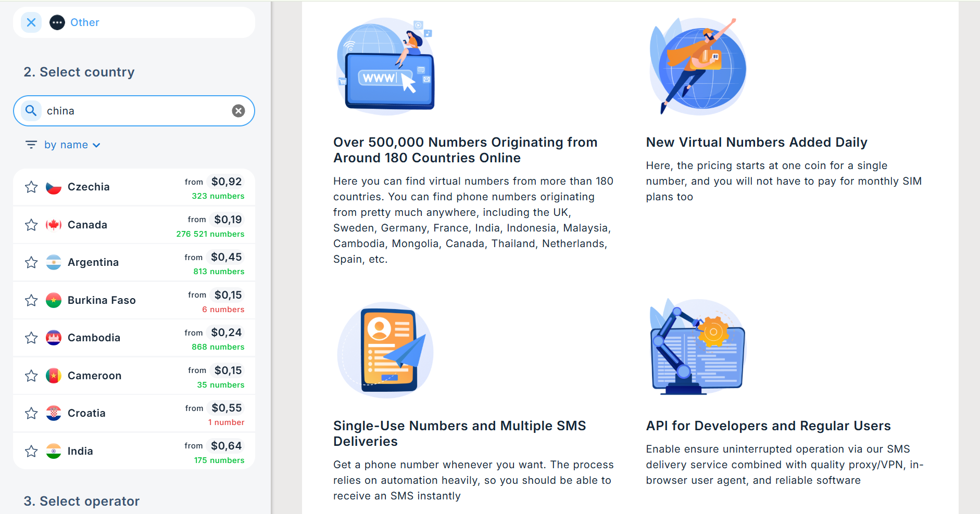Click the Other service dots icon

coord(57,22)
